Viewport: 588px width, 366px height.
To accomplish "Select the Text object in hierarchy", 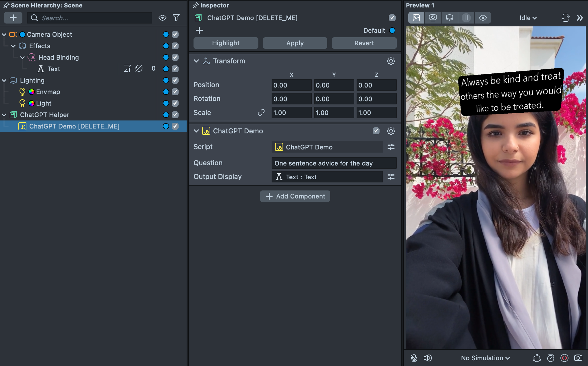I will point(54,69).
